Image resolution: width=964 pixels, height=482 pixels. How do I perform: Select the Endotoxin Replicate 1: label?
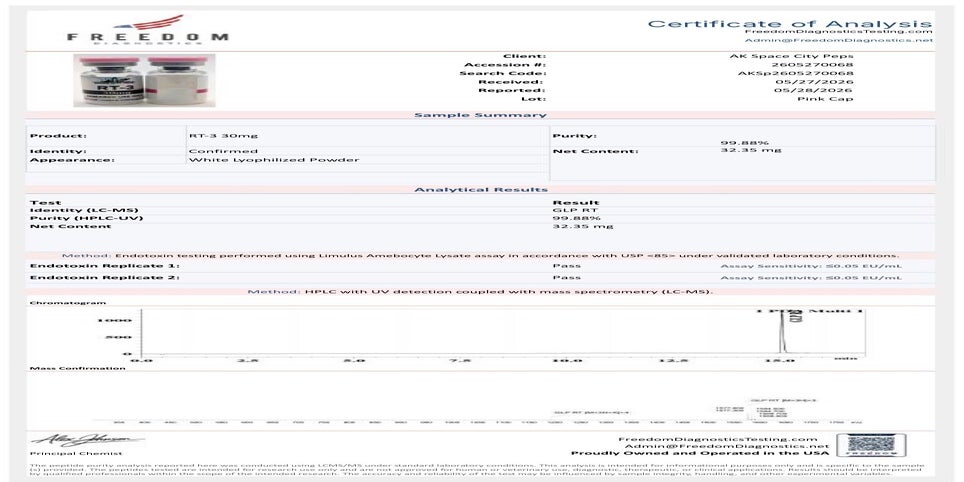pyautogui.click(x=105, y=266)
